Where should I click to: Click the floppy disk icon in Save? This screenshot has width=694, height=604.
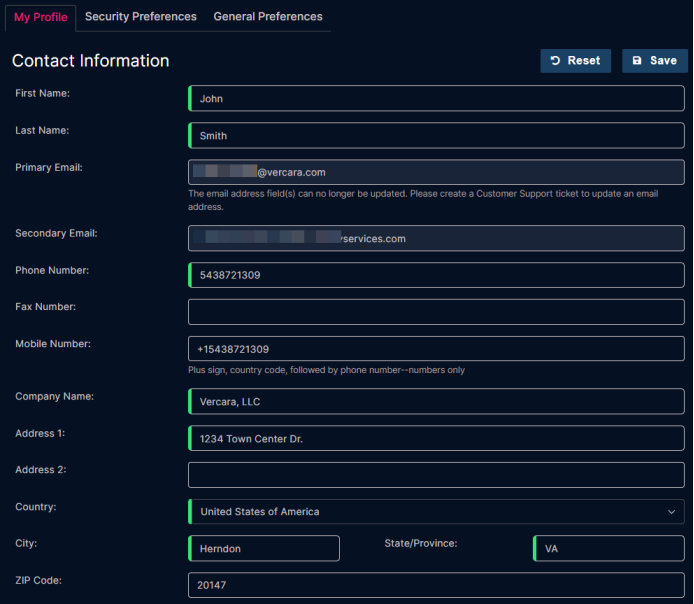point(637,61)
